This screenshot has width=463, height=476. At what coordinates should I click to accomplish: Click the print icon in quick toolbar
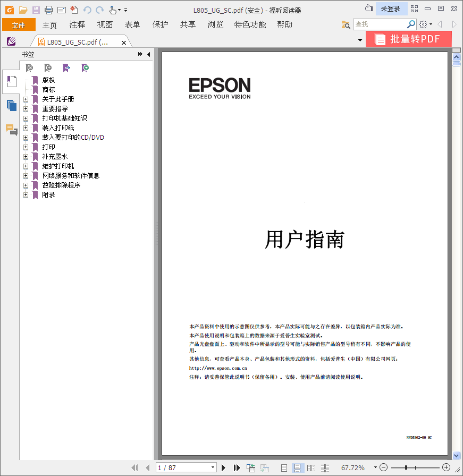pyautogui.click(x=48, y=10)
